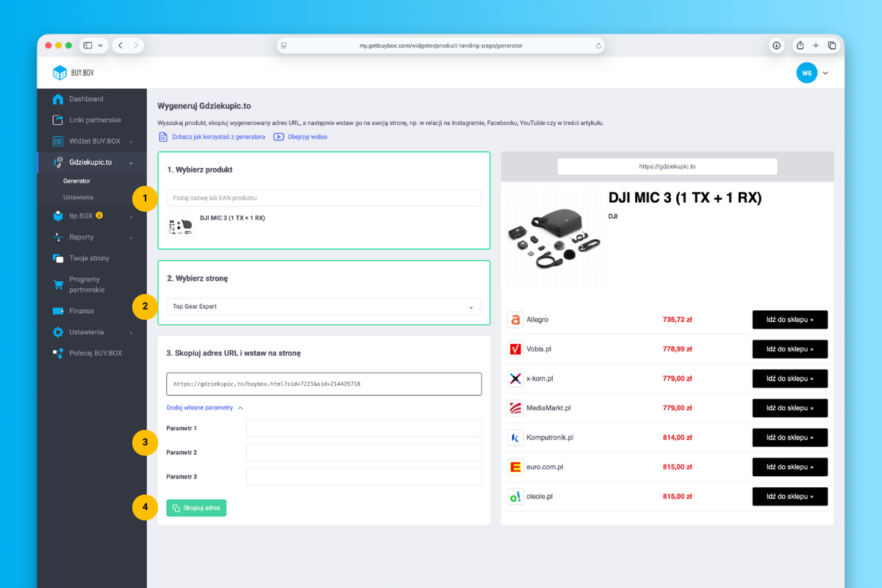Click the 735,72 zł Allegro price
Screen dimensions: 882x588
tap(678, 320)
